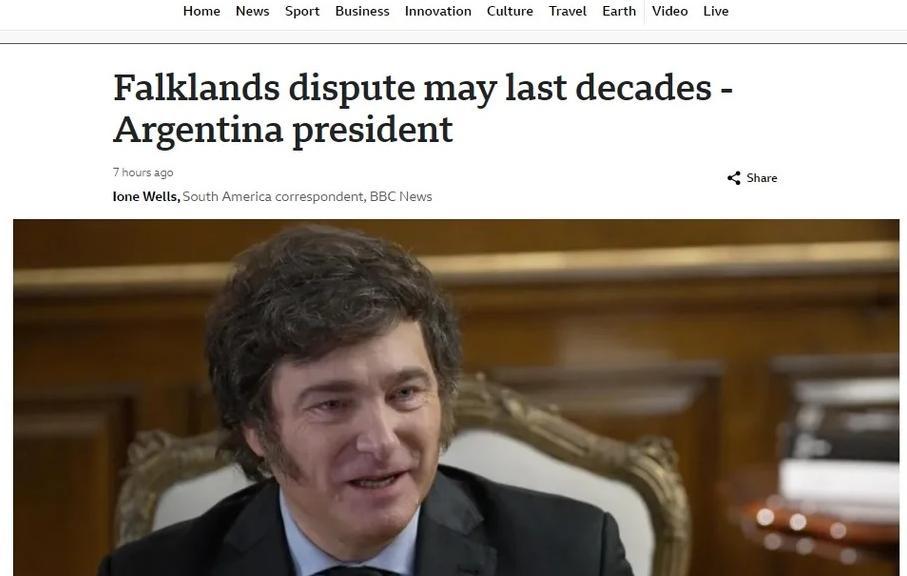Click the Falklands dispute headline

point(423,108)
